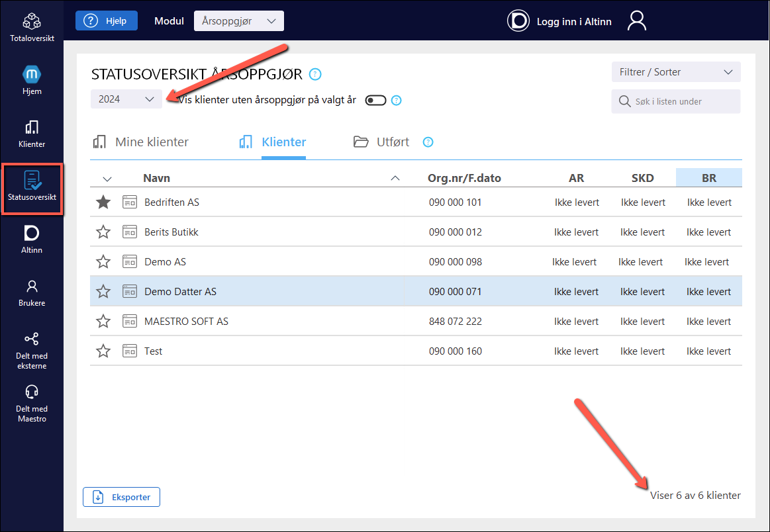
Task: Open Altinn in the sidebar
Action: [x=32, y=240]
